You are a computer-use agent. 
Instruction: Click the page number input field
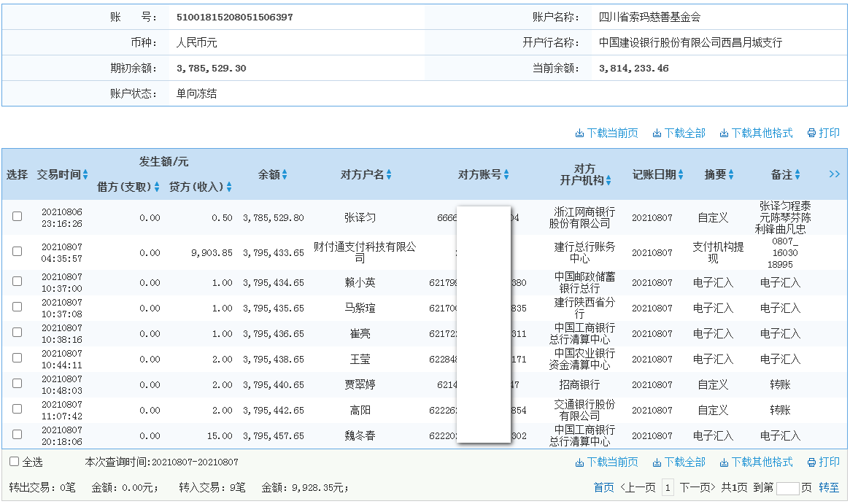point(788,488)
